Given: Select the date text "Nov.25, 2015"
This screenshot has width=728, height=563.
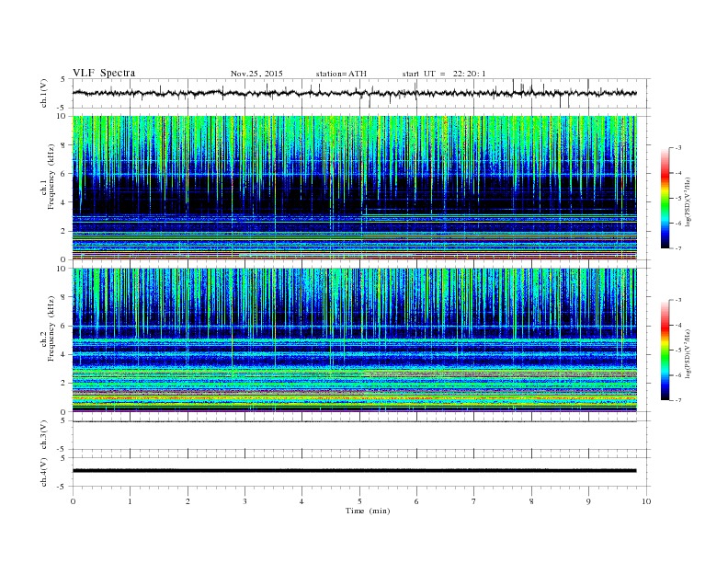Looking at the screenshot, I should pos(256,74).
